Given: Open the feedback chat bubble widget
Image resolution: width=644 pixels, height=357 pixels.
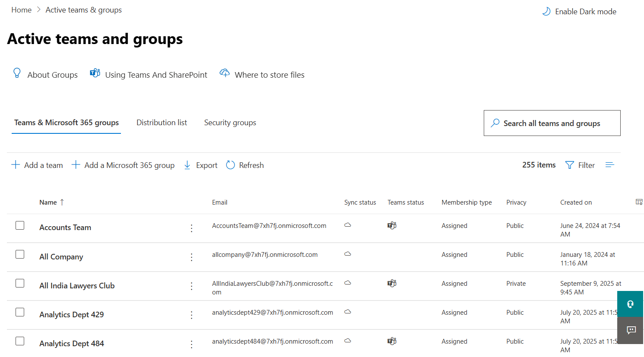Looking at the screenshot, I should click(631, 330).
